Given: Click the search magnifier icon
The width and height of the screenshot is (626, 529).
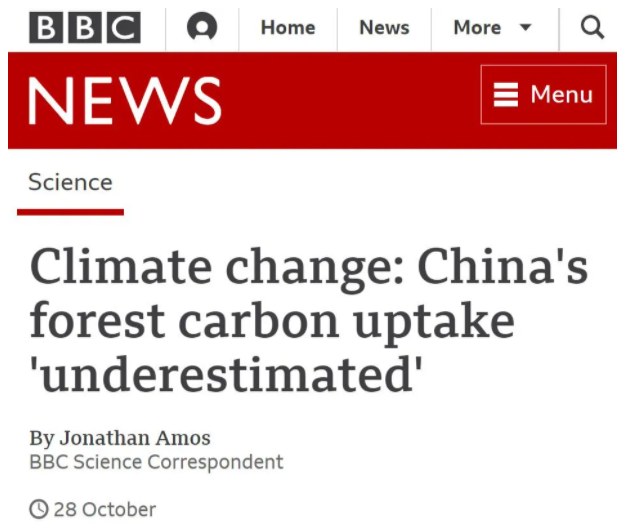Looking at the screenshot, I should 592,27.
